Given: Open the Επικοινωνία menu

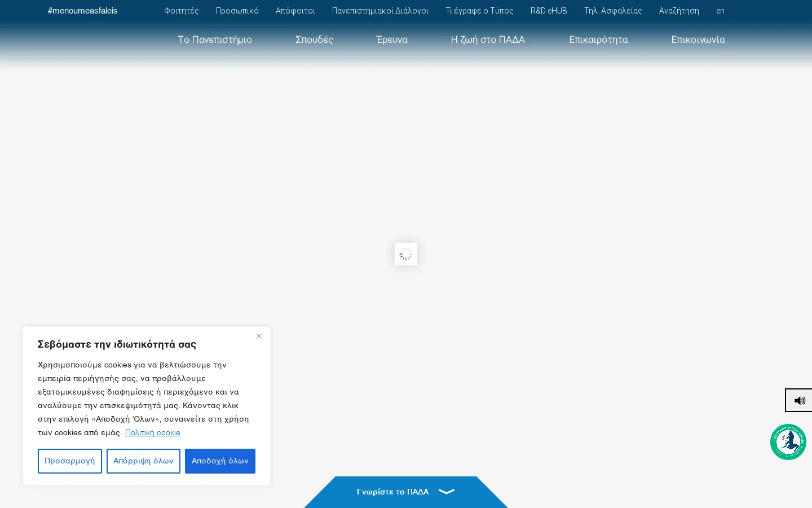Looking at the screenshot, I should (x=698, y=40).
